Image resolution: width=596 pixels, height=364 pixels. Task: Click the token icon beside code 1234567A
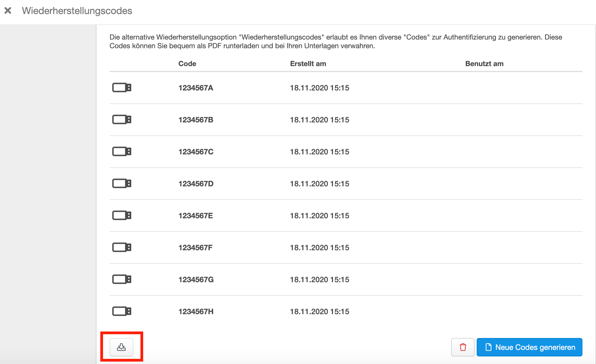click(x=121, y=87)
